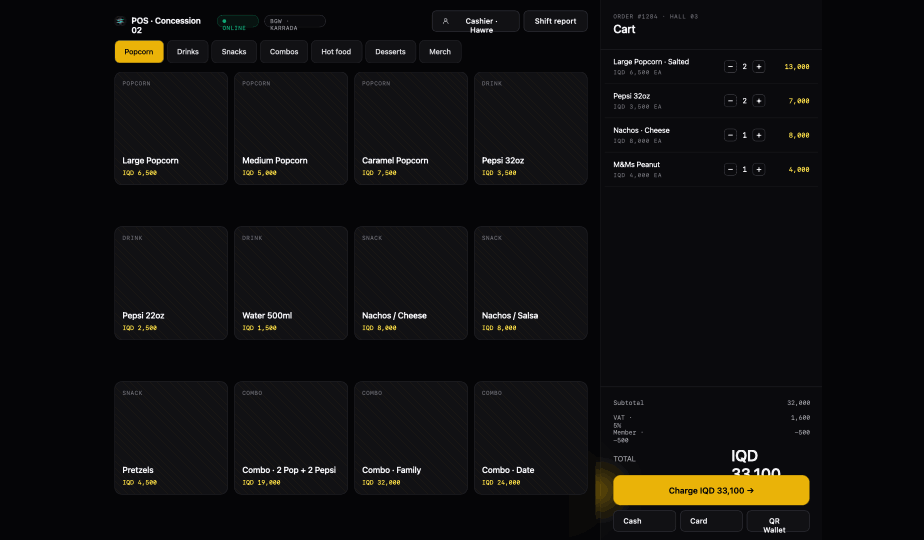Click the cashier user icon
This screenshot has height=540, width=924.
tap(446, 21)
